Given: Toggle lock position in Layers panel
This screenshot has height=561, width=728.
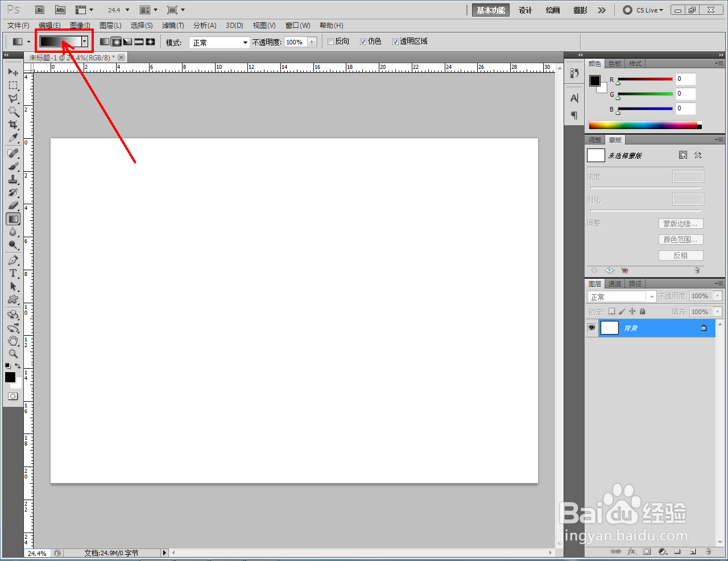Looking at the screenshot, I should (632, 311).
